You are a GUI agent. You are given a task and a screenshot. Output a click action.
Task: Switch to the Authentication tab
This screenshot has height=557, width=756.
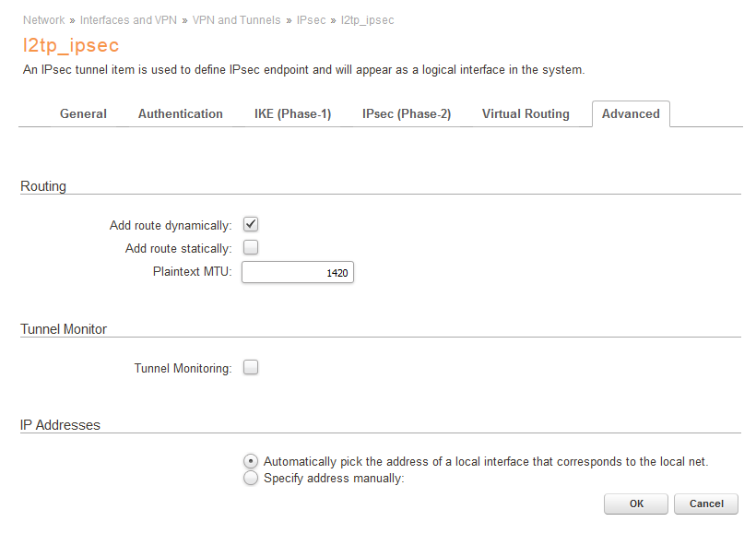pyautogui.click(x=181, y=114)
